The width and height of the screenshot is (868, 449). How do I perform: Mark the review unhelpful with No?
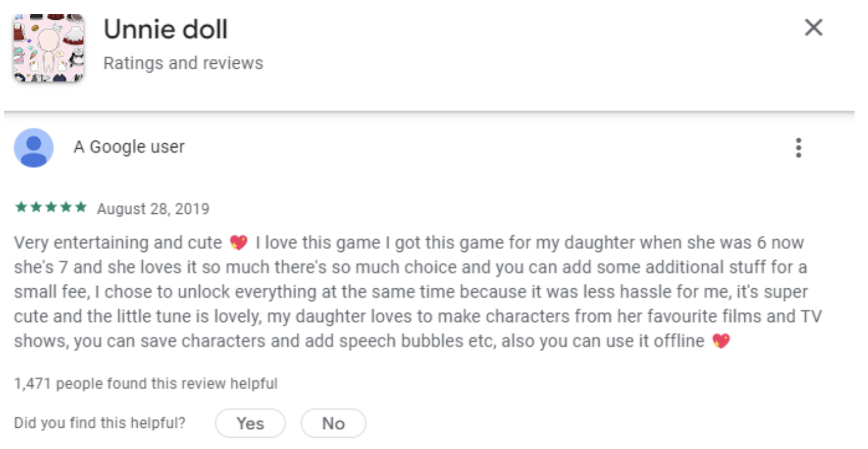click(x=333, y=423)
